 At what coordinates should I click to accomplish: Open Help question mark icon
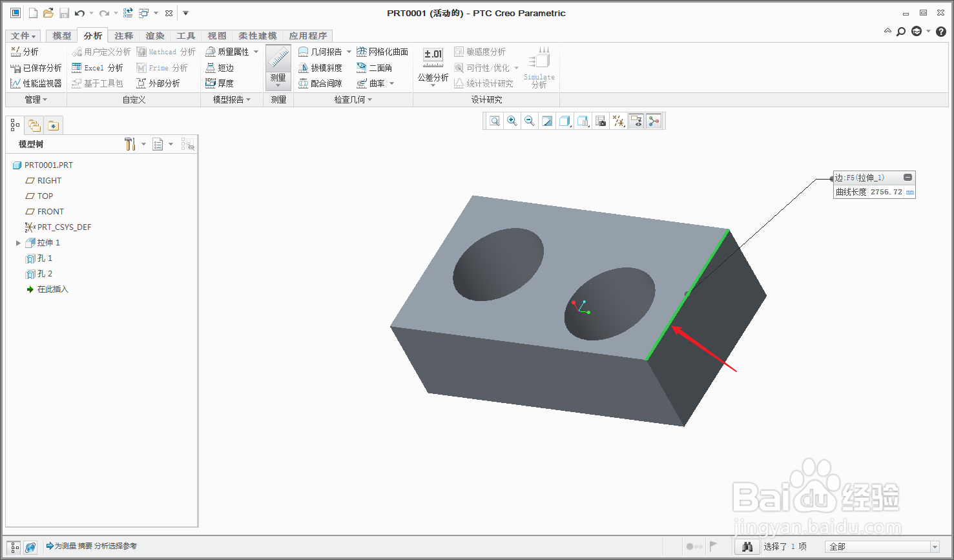coord(941,32)
